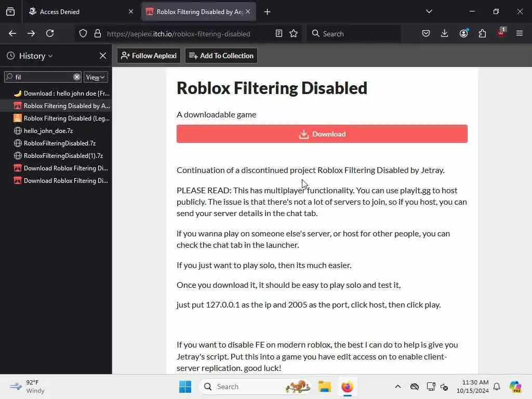Open the display/network tray icon
532x399 pixels.
tap(431, 387)
